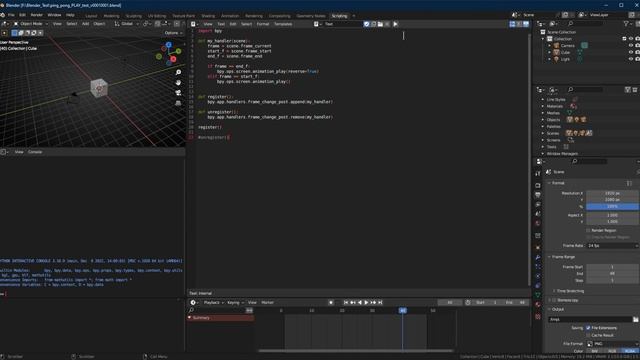
Task: Open the Object Mode dropdown
Action: click(x=31, y=24)
